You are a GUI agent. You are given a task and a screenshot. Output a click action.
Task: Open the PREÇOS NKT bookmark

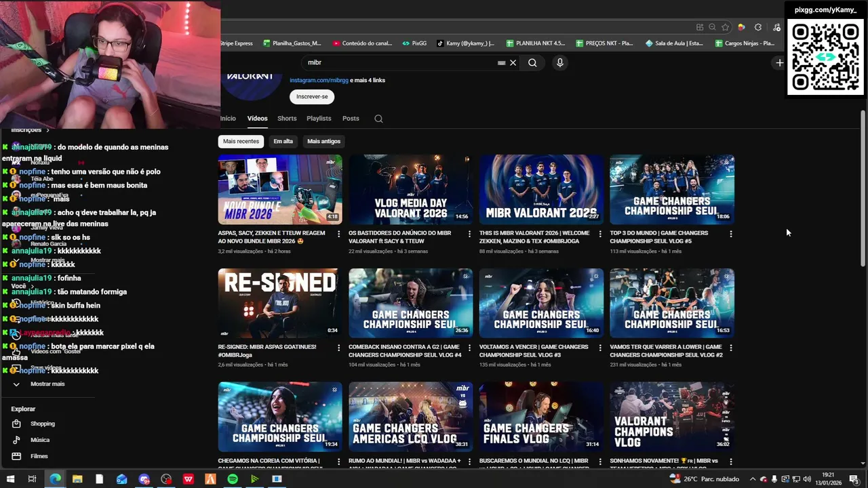tap(604, 43)
